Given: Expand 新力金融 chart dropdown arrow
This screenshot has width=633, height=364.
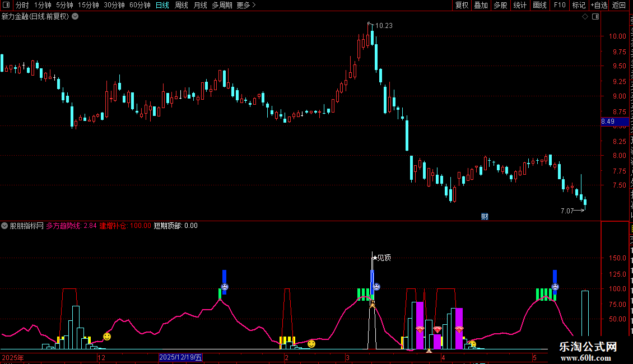Looking at the screenshot, I should pos(75,17).
